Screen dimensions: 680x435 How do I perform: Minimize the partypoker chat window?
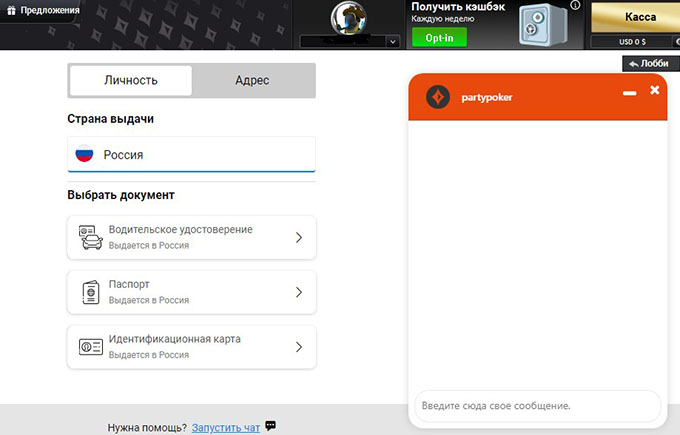coord(629,92)
